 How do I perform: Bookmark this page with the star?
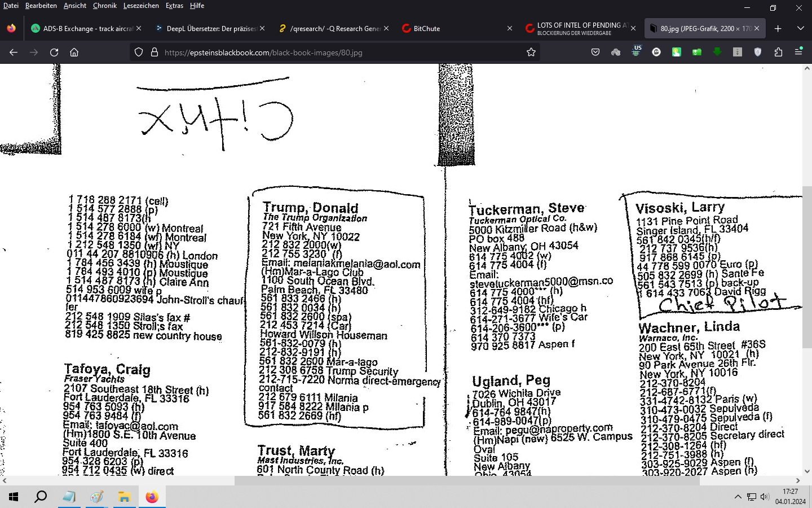531,52
